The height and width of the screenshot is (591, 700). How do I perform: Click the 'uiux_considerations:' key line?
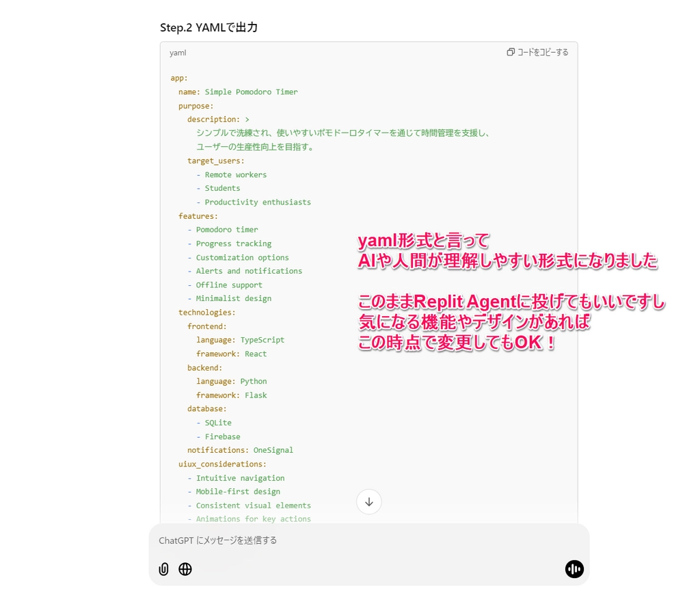click(222, 464)
